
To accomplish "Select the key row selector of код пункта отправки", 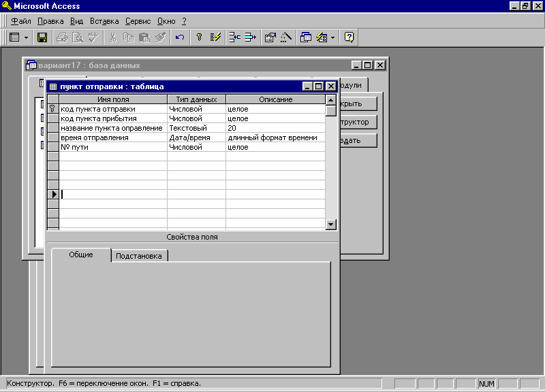I will pyautogui.click(x=53, y=109).
